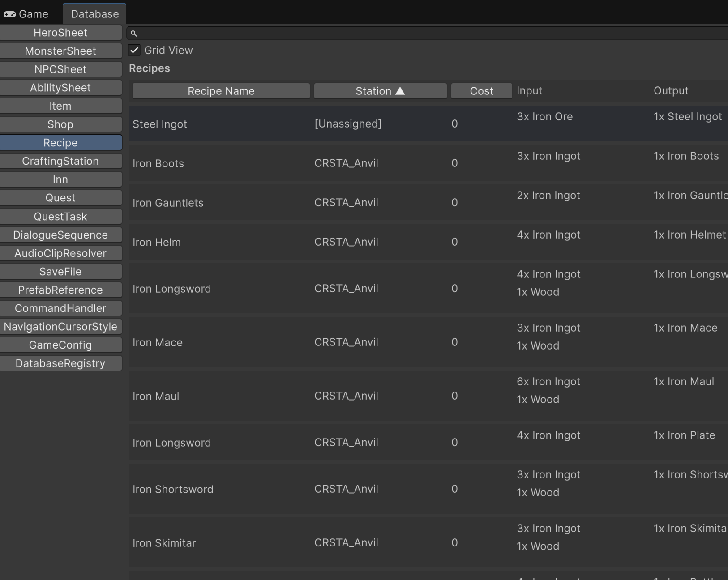Image resolution: width=728 pixels, height=580 pixels.
Task: Open the Item database sheet
Action: click(60, 106)
